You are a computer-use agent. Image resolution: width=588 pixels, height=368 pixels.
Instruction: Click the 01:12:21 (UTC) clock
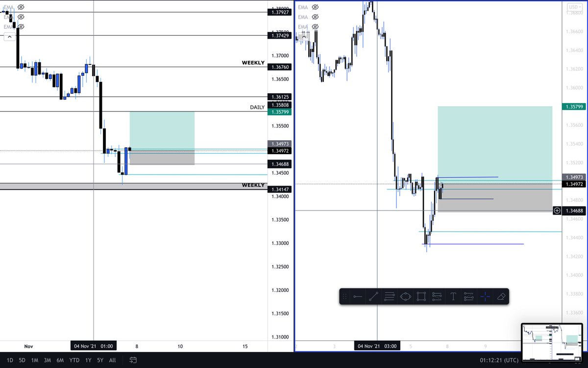coord(498,360)
